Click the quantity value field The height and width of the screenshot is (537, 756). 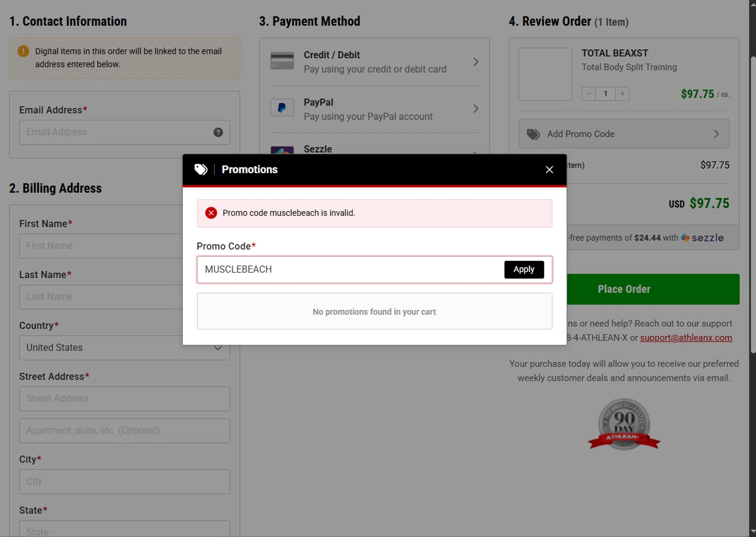coord(606,94)
